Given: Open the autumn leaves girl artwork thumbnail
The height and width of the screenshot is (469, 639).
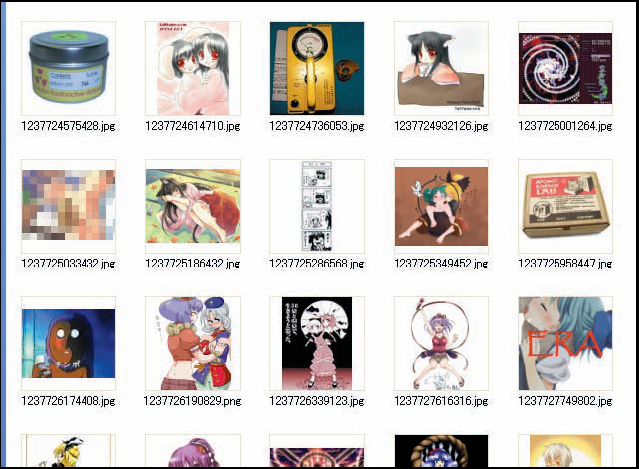Looking at the screenshot, I should click(193, 206).
